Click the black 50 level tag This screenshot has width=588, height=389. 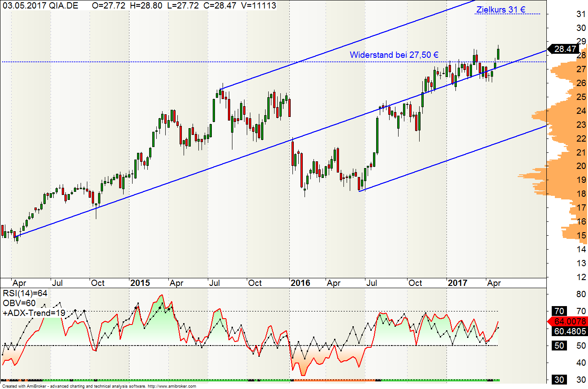click(559, 346)
